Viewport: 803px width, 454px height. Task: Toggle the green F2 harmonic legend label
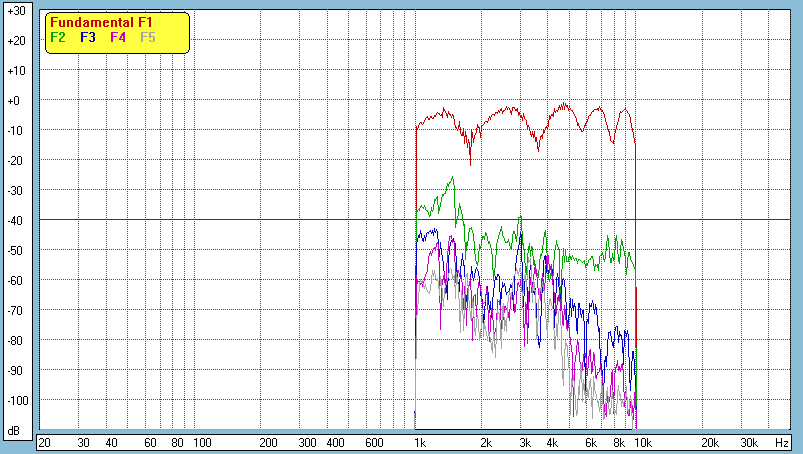[x=58, y=37]
